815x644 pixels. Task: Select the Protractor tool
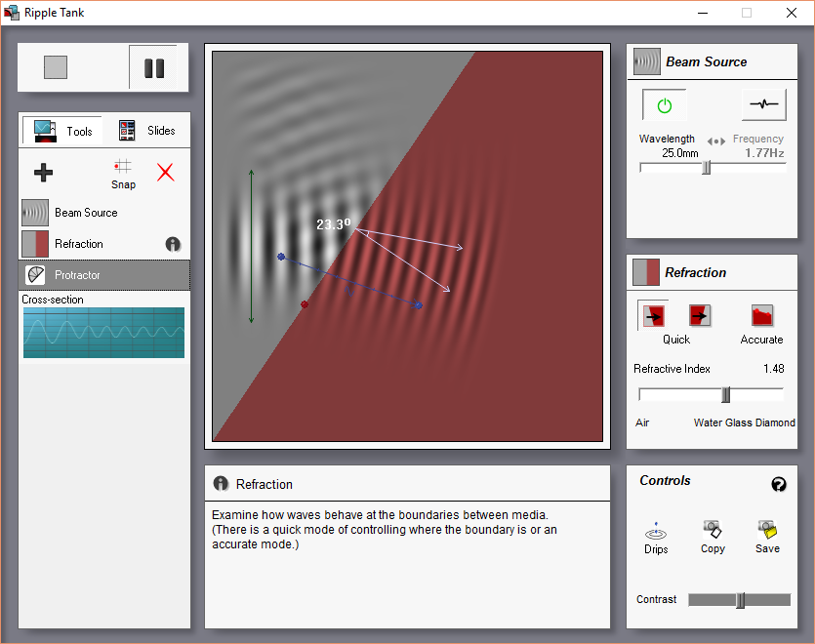coord(104,275)
